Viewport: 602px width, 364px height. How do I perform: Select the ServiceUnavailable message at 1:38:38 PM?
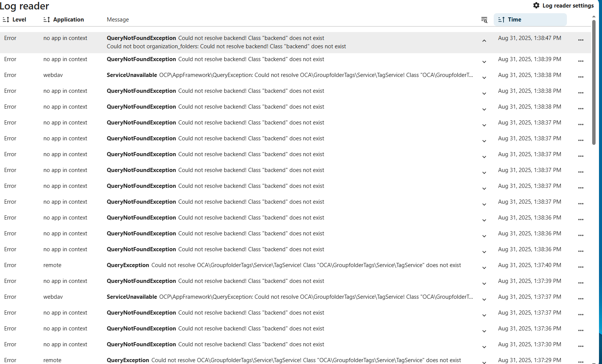(x=289, y=75)
